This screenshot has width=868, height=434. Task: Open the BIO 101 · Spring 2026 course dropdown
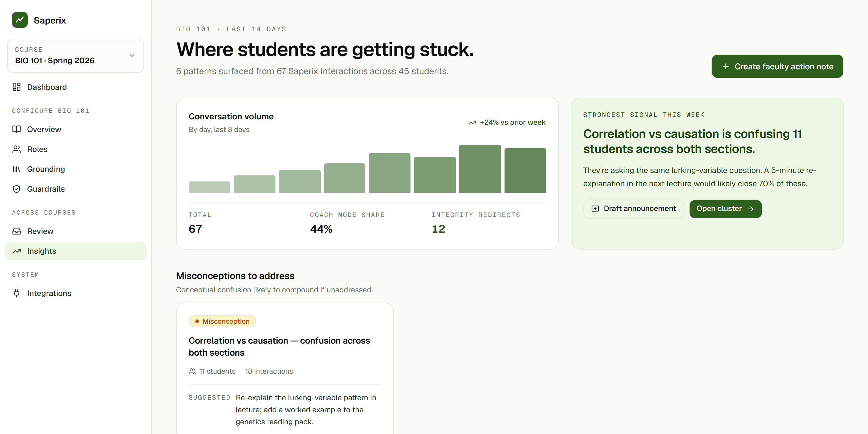tap(75, 55)
